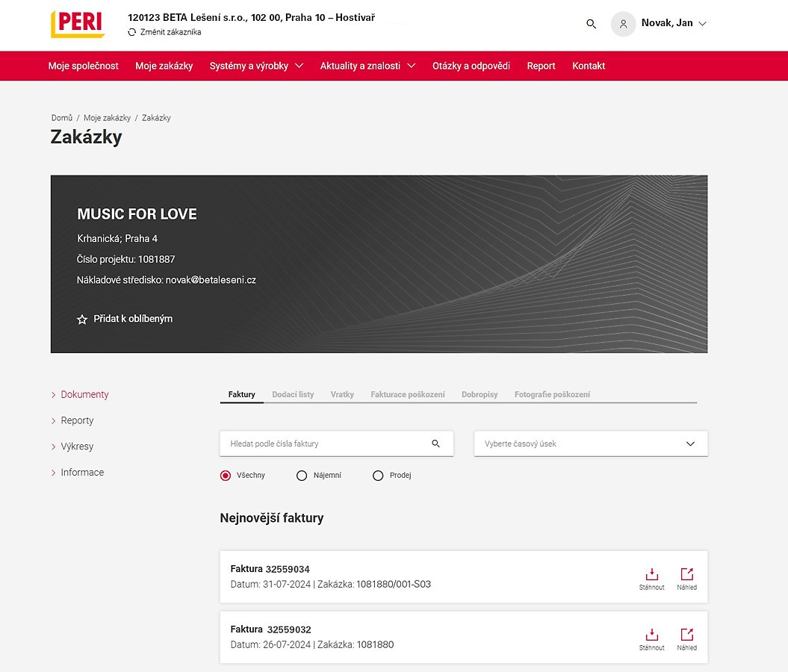788x672 pixels.
Task: Switch to the Dodací listy tab
Action: pos(293,394)
